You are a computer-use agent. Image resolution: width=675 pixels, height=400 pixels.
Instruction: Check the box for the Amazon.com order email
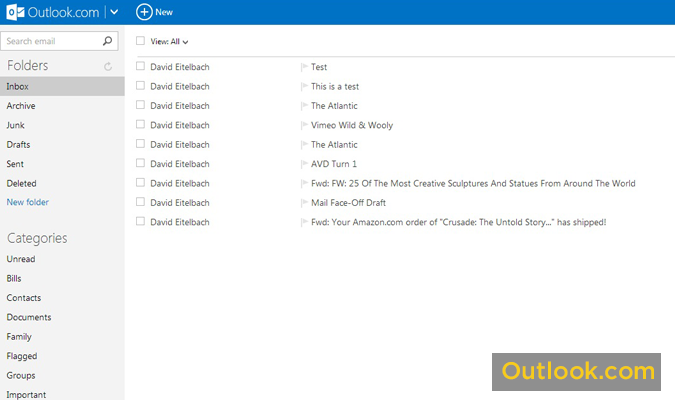[x=140, y=221]
